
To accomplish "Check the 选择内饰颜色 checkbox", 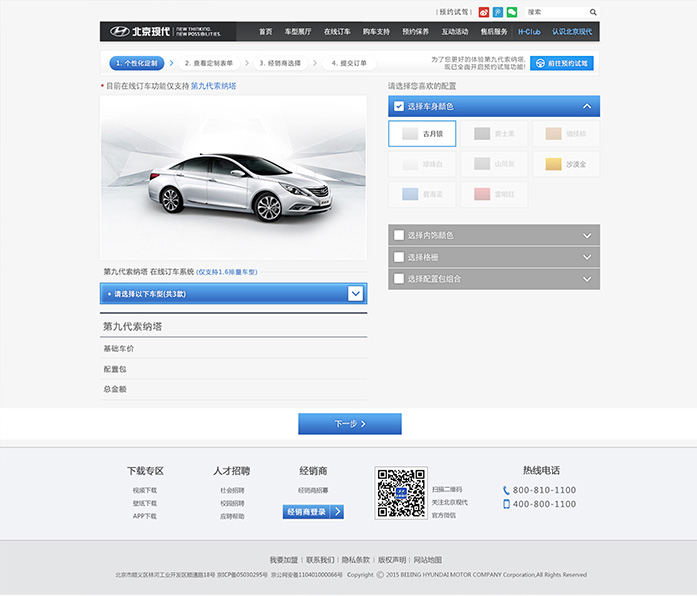I will 399,235.
